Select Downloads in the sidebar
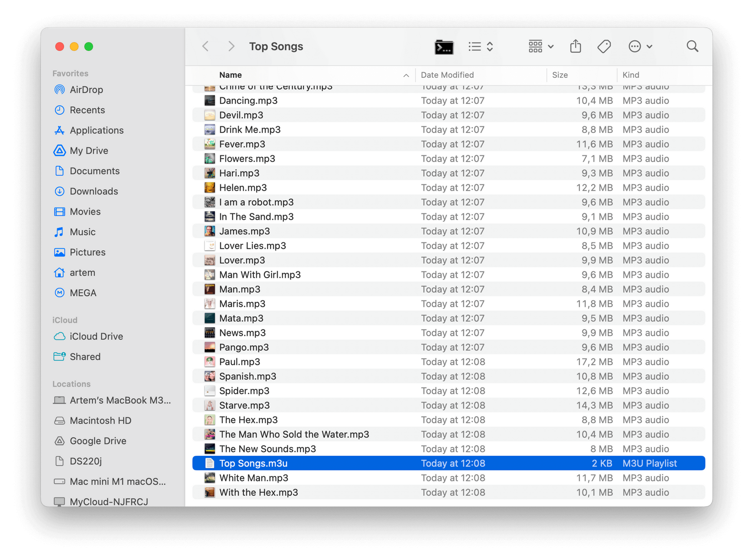Screen dimensions: 753x560 point(94,191)
